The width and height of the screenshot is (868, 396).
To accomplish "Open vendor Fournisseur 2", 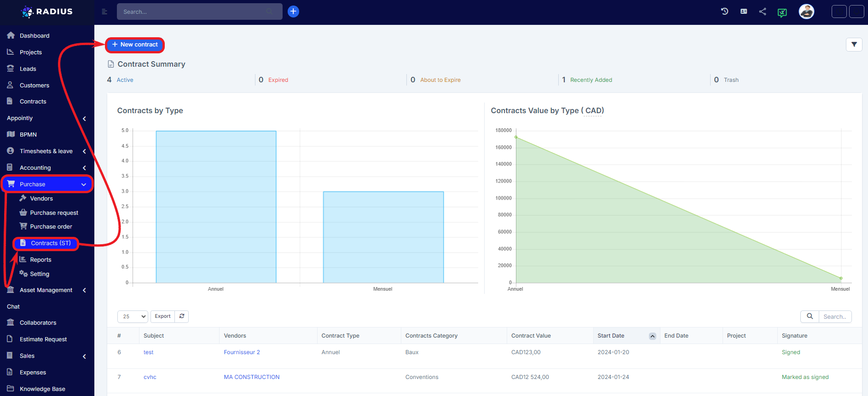I will tap(242, 352).
